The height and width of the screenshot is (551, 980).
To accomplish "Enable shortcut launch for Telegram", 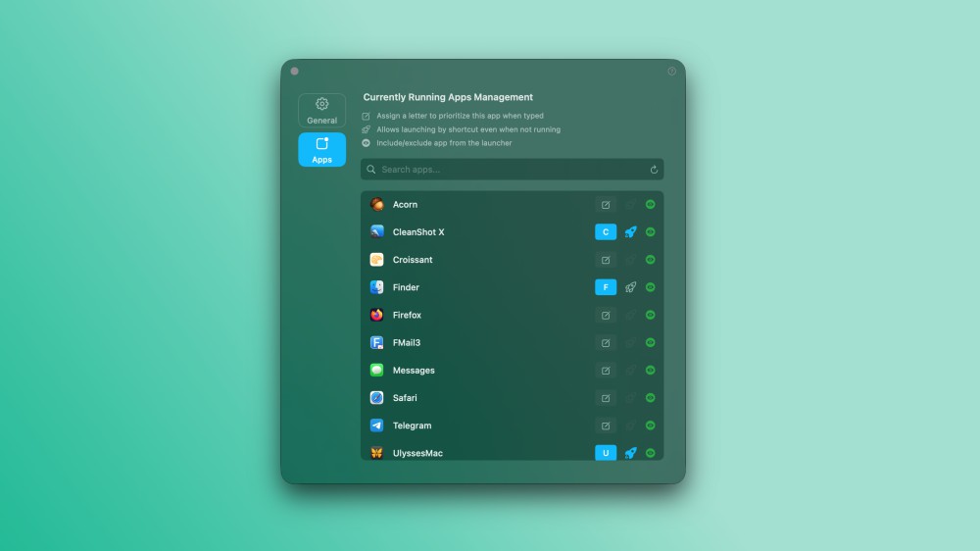I will pyautogui.click(x=630, y=426).
